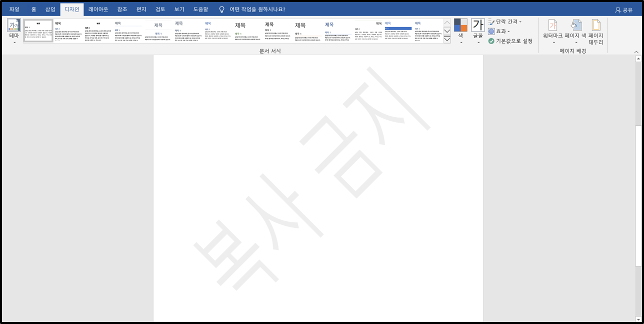The height and width of the screenshot is (324, 644).
Task: Switch to the 검토 tab
Action: coord(160,9)
